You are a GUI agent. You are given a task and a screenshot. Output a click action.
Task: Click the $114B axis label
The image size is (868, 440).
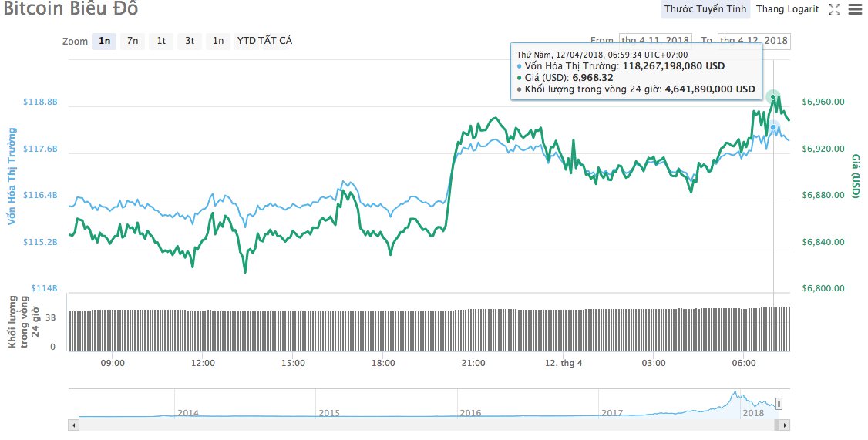point(43,288)
